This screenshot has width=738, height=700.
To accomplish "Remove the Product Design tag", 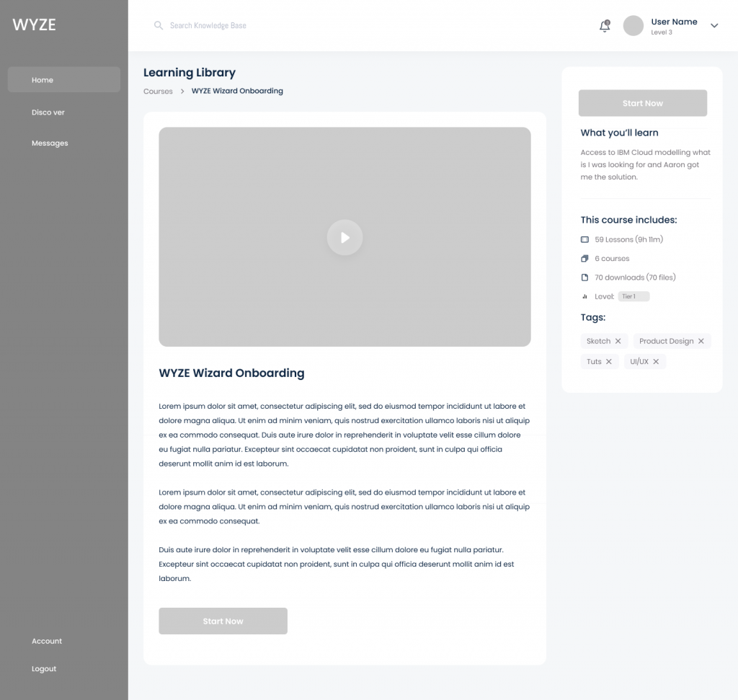I will point(701,341).
